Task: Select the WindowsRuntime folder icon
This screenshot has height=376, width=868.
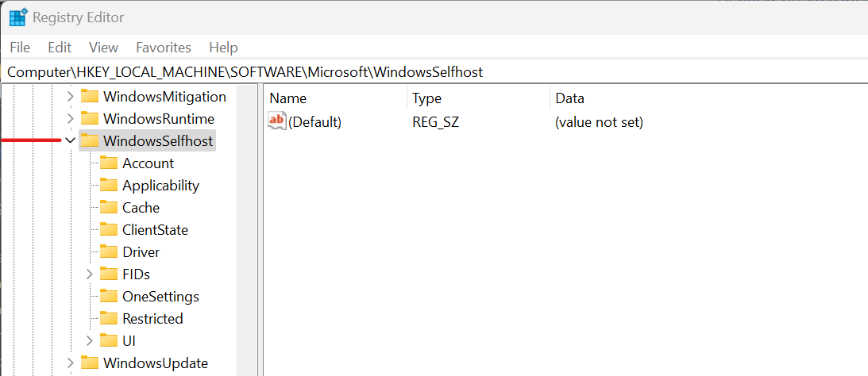Action: [89, 118]
